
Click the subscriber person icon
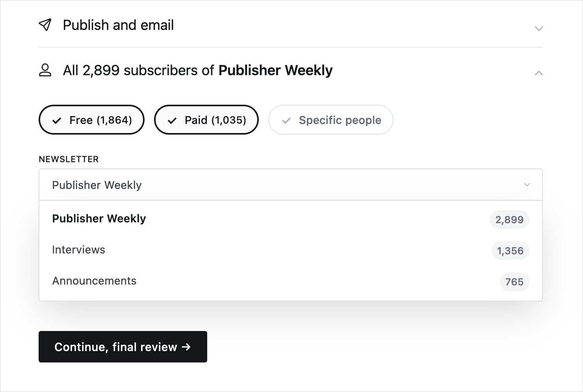(45, 70)
